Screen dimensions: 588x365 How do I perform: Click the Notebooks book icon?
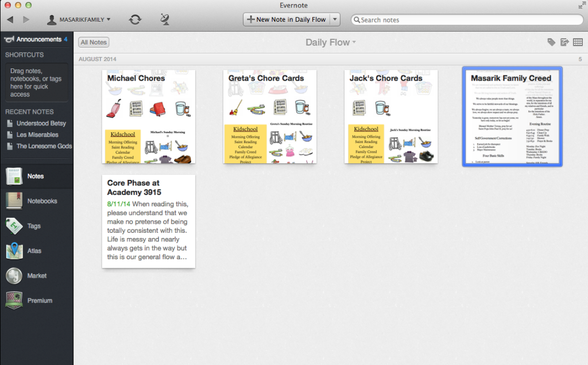click(14, 201)
